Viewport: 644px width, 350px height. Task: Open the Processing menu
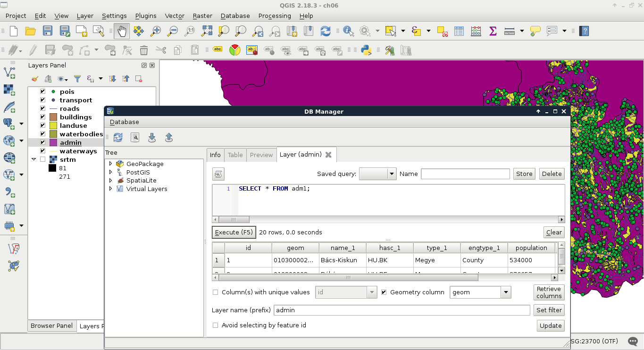[x=275, y=16]
